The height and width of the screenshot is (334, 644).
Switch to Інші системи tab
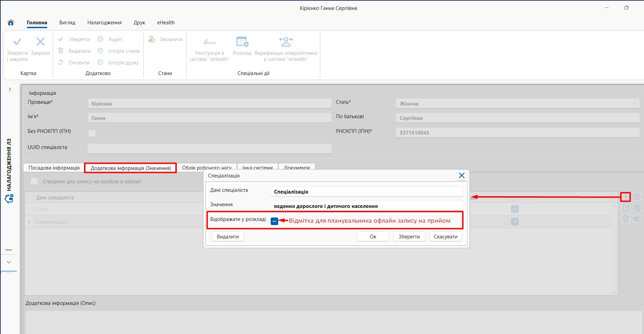[258, 168]
